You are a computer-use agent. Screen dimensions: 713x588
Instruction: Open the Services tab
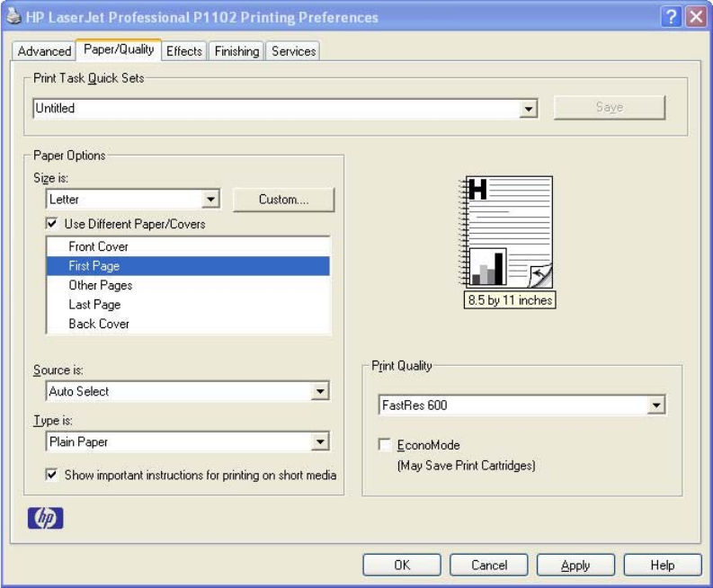(293, 51)
